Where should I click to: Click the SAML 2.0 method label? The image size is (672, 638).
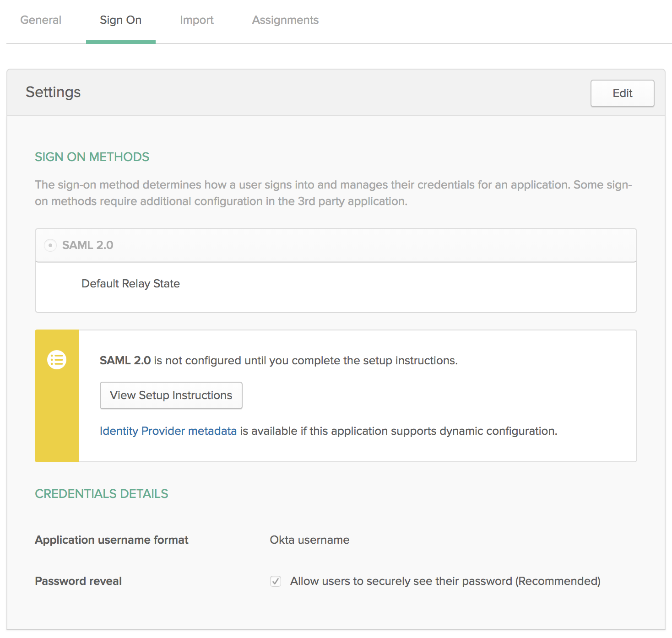click(87, 245)
